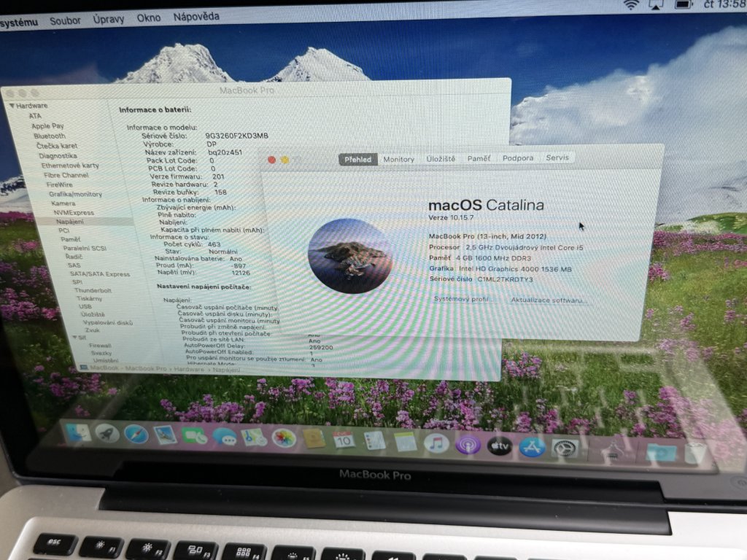
Task: Select Fibre Channel in sidebar
Action: [66, 175]
